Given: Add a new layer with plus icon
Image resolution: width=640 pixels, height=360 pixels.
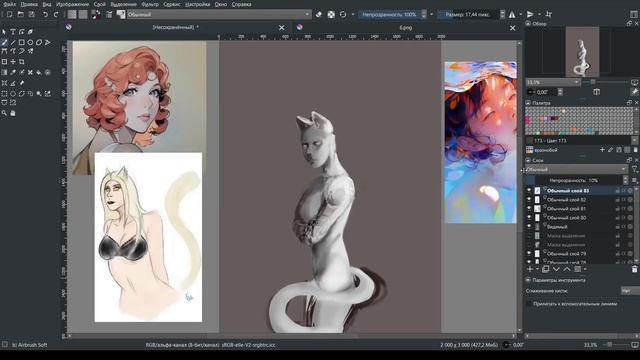Looking at the screenshot, I should pos(530,269).
